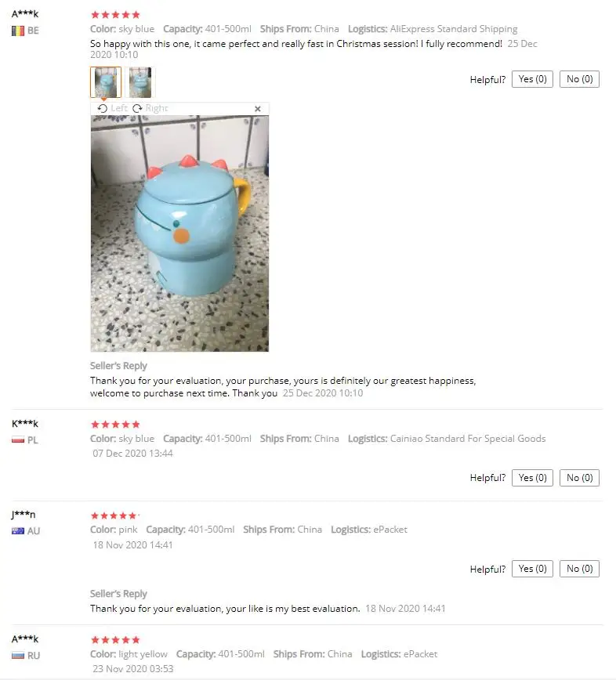Close the enlarged review photo
The height and width of the screenshot is (680, 616).
[x=258, y=109]
